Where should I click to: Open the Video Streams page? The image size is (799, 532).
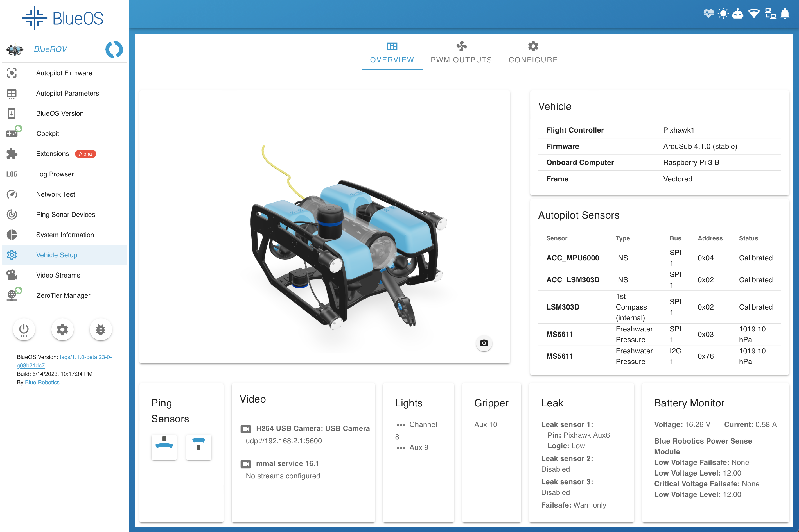pos(64,275)
